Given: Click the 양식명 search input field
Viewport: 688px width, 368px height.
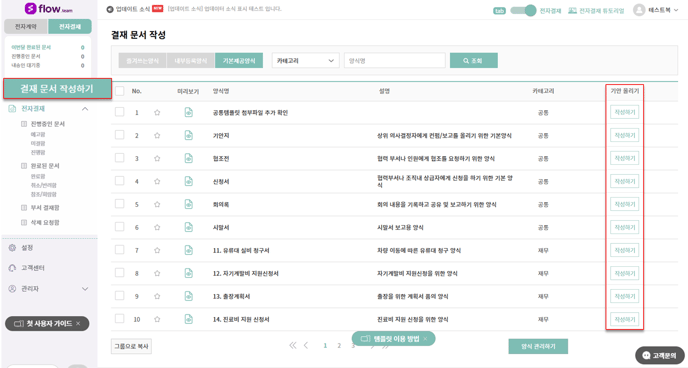Looking at the screenshot, I should [395, 61].
